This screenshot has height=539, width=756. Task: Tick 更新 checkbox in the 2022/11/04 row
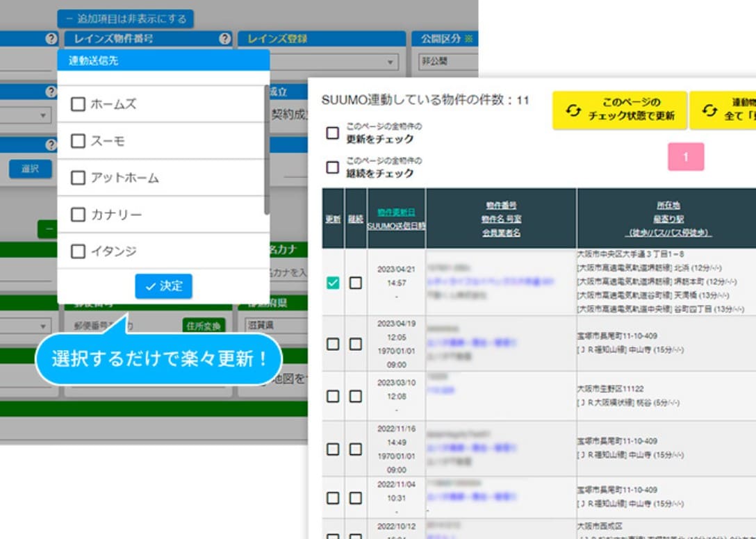(x=333, y=497)
